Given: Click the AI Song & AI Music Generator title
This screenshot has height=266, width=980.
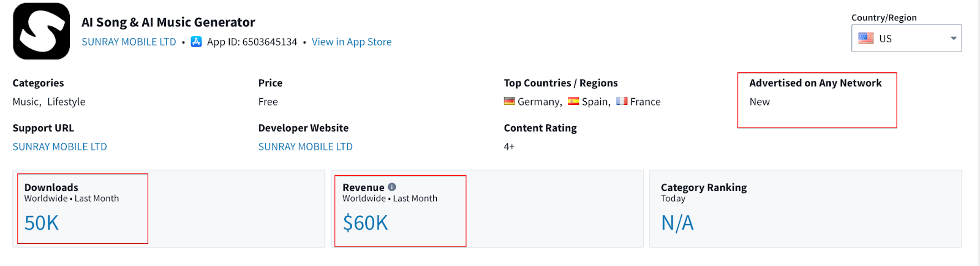Looking at the screenshot, I should click(x=168, y=22).
